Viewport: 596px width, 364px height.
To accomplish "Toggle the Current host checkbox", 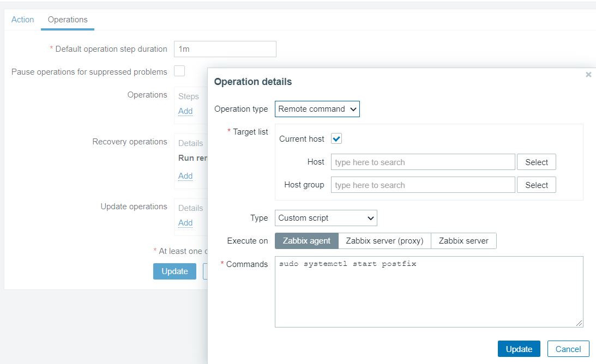I will point(336,139).
